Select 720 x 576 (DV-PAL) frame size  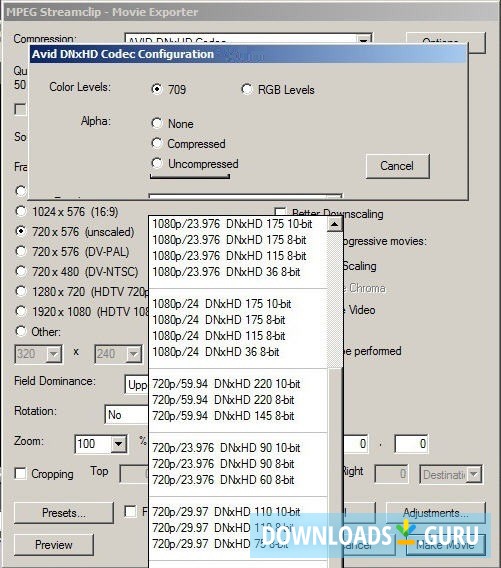21,251
